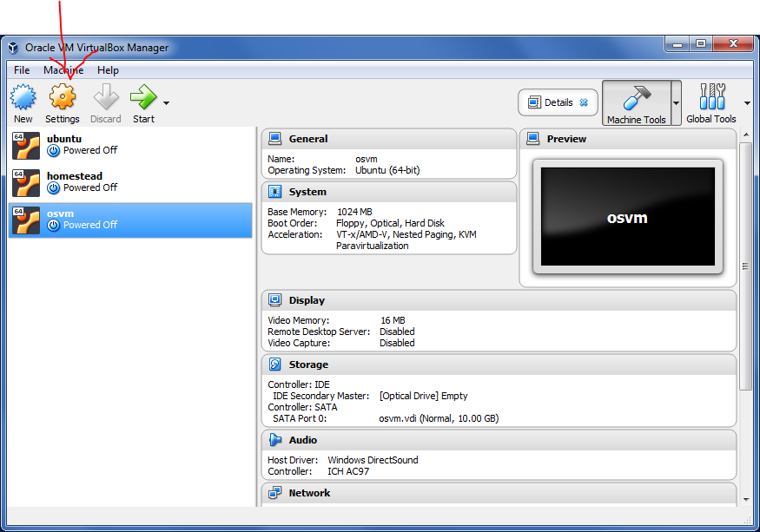Open Settings gear icon in toolbar
Image resolution: width=760 pixels, height=532 pixels.
point(63,96)
